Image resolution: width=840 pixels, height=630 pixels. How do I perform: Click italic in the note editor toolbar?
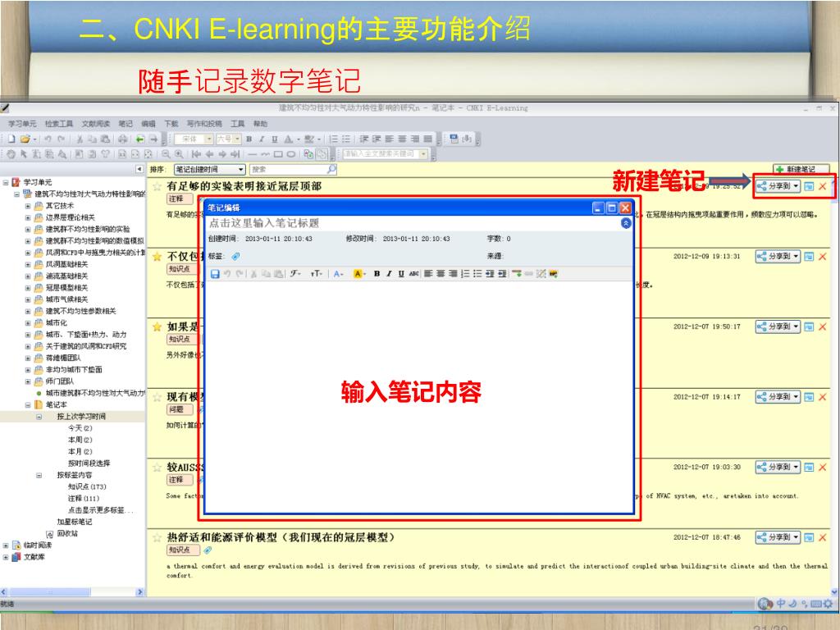389,274
